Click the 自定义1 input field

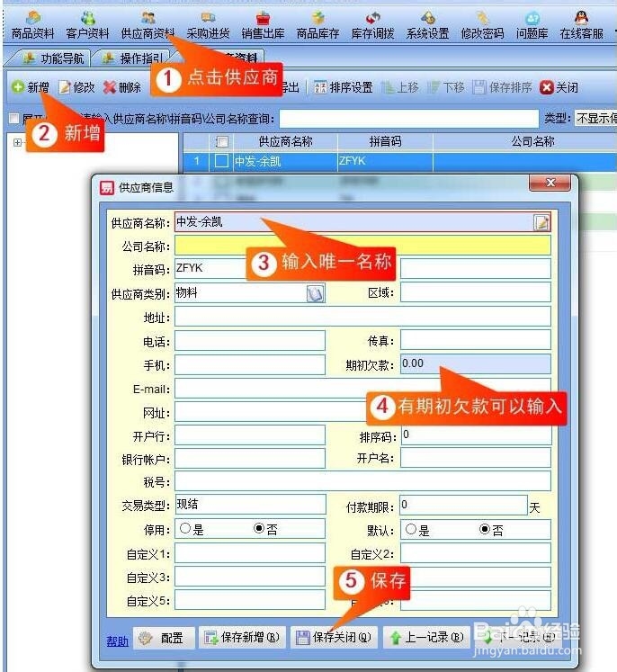coord(250,553)
